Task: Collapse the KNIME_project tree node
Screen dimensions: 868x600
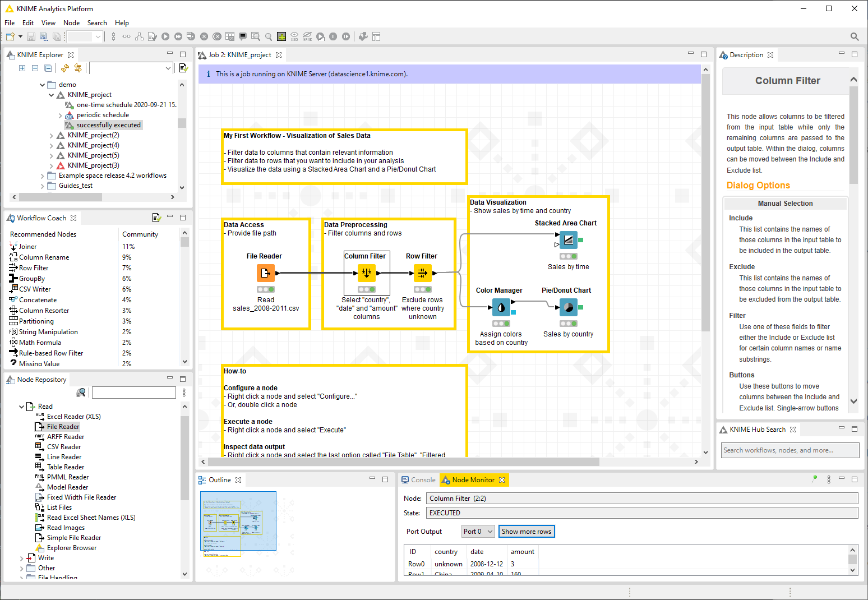Action: [x=52, y=95]
